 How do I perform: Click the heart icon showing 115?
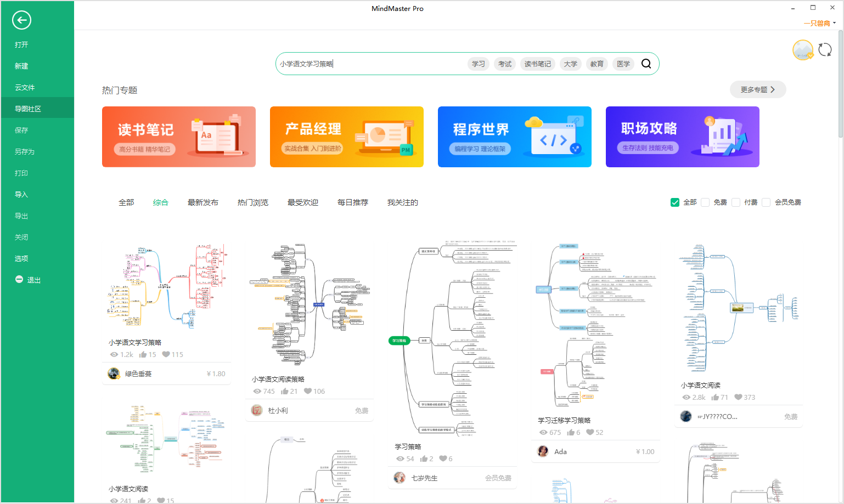(x=166, y=355)
